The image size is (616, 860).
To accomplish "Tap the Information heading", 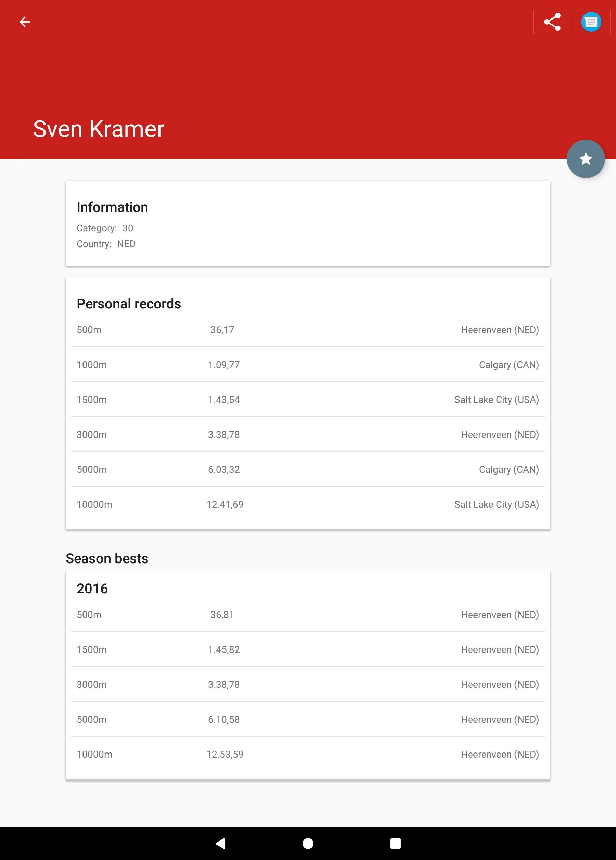I will click(112, 207).
